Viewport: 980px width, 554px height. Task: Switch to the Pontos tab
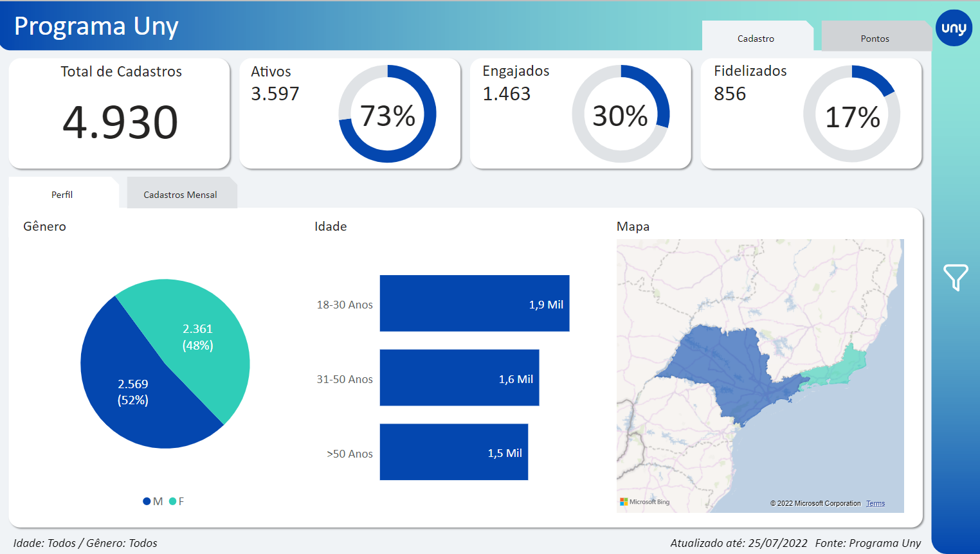click(875, 39)
